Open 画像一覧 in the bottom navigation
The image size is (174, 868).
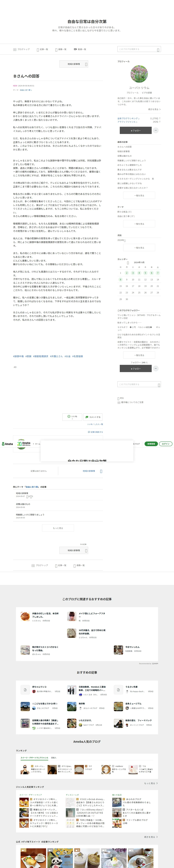tap(79, 565)
